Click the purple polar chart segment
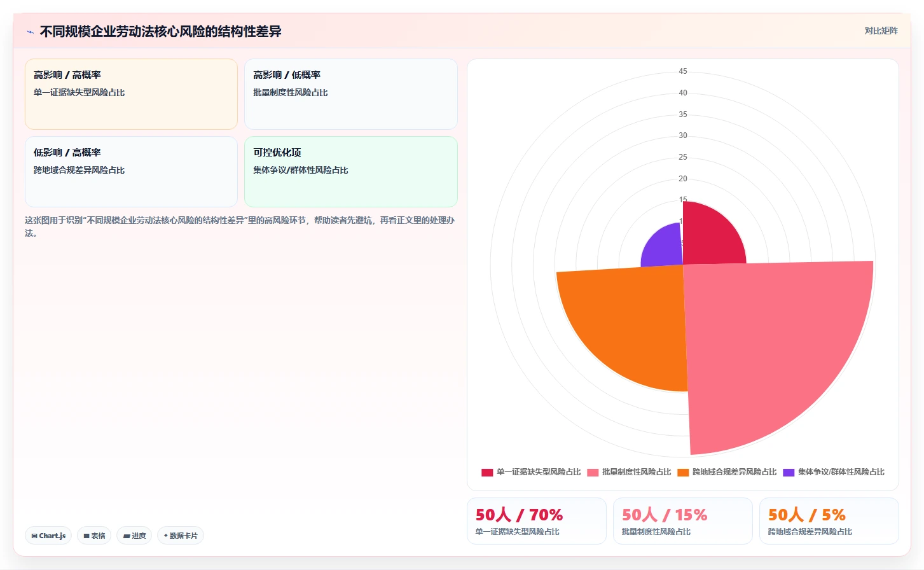924x570 pixels. (665, 248)
